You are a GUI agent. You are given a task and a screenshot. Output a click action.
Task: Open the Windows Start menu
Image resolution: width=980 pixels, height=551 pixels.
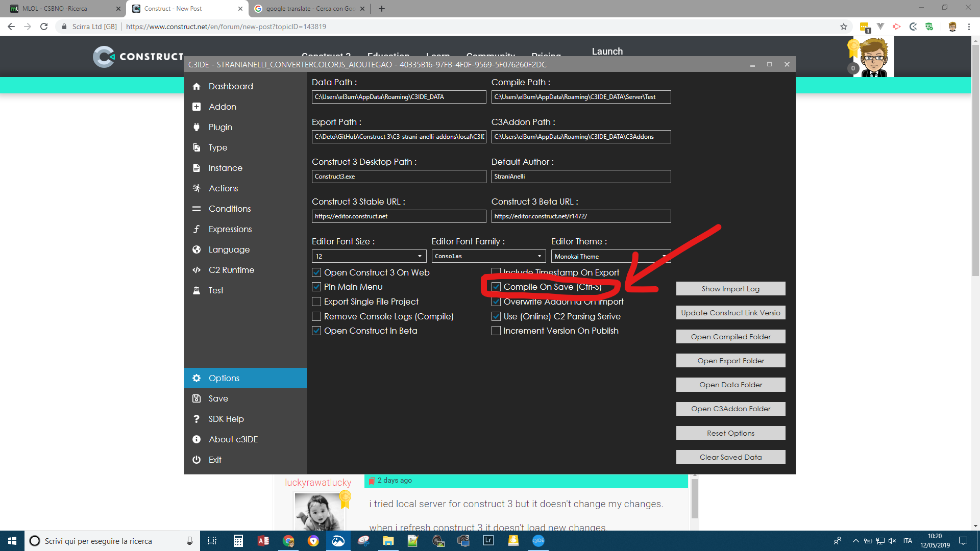coord(12,541)
